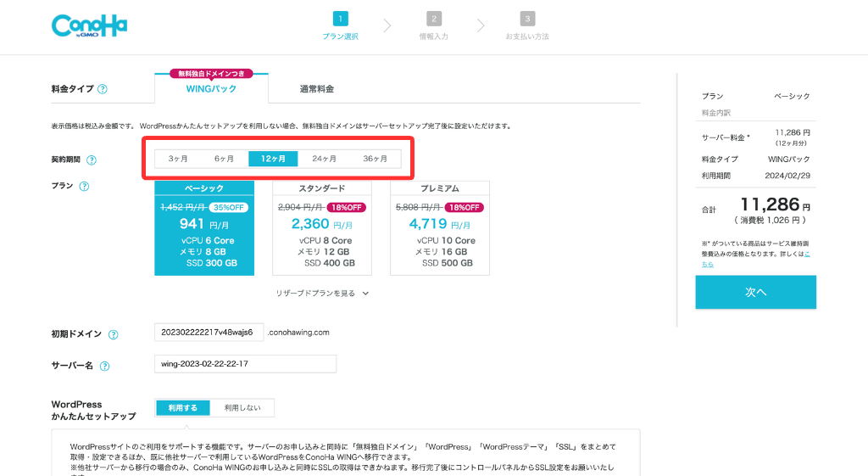Image resolution: width=868 pixels, height=476 pixels.
Task: Click the 次へ button
Action: click(x=755, y=292)
